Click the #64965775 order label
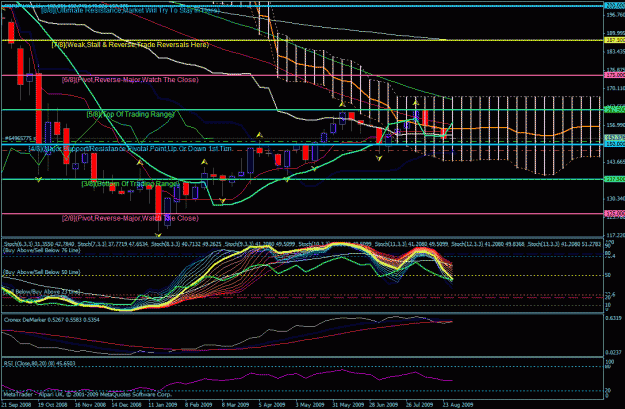This screenshot has width=625, height=409. (x=18, y=138)
